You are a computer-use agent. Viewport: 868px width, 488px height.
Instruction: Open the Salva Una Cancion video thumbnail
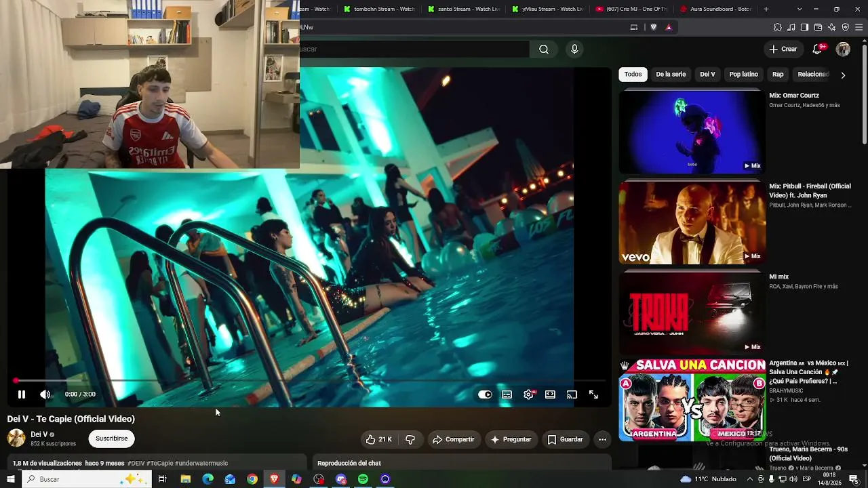coord(692,400)
